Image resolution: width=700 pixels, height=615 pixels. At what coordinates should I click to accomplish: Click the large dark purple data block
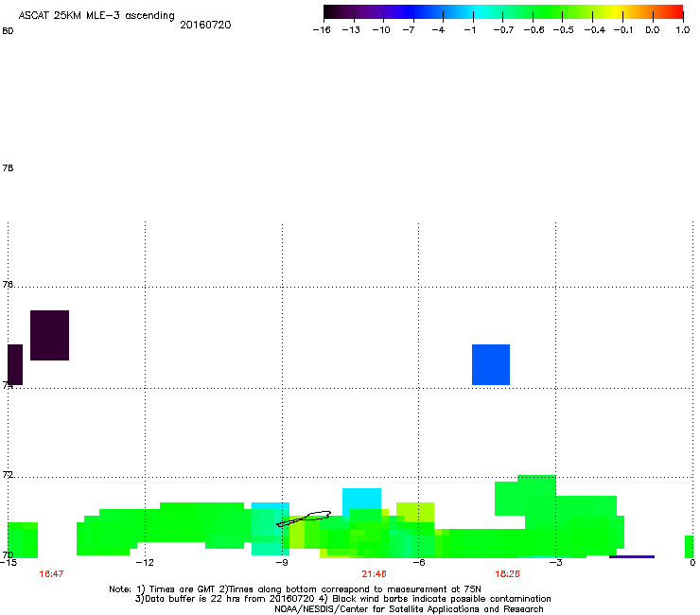(x=49, y=335)
